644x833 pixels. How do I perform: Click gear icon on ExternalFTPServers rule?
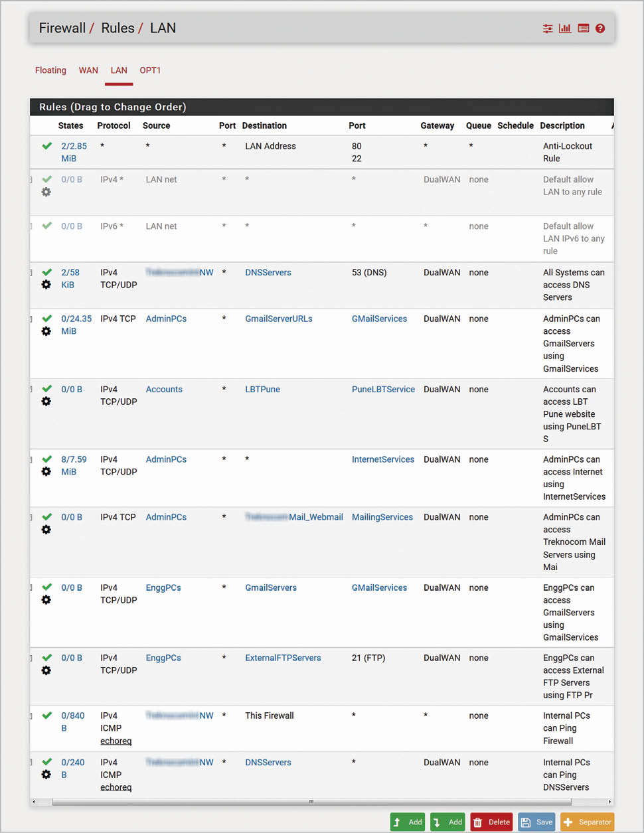point(46,670)
